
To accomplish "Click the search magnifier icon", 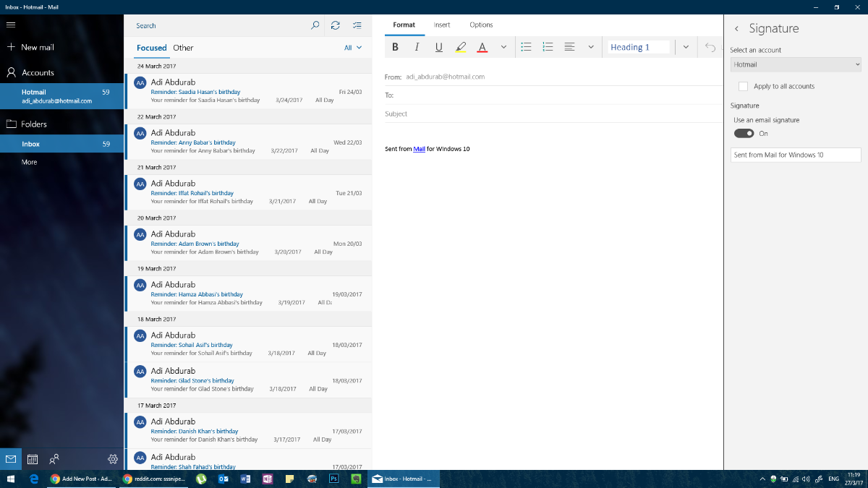I will tap(315, 25).
